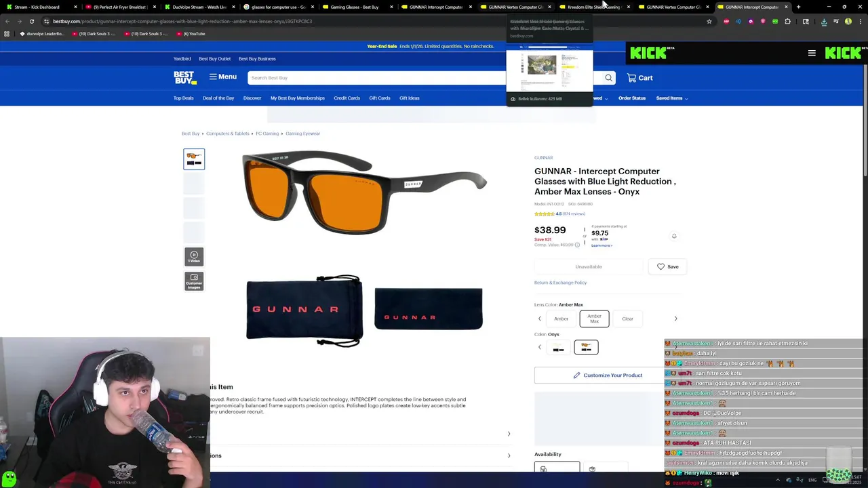This screenshot has width=868, height=488.
Task: Show previous lens color options
Action: tap(540, 319)
